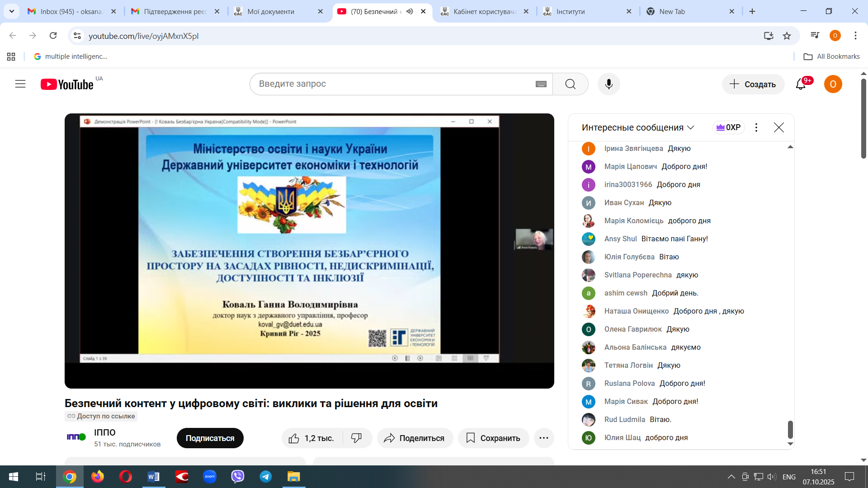The width and height of the screenshot is (868, 488).
Task: Click the Подписаться subscribe button
Action: pyautogui.click(x=210, y=438)
